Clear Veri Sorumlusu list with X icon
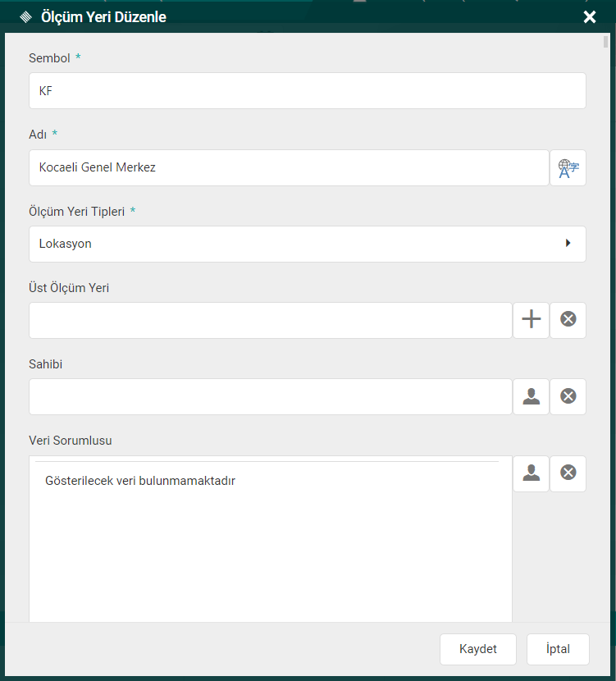The height and width of the screenshot is (681, 616). pyautogui.click(x=568, y=473)
